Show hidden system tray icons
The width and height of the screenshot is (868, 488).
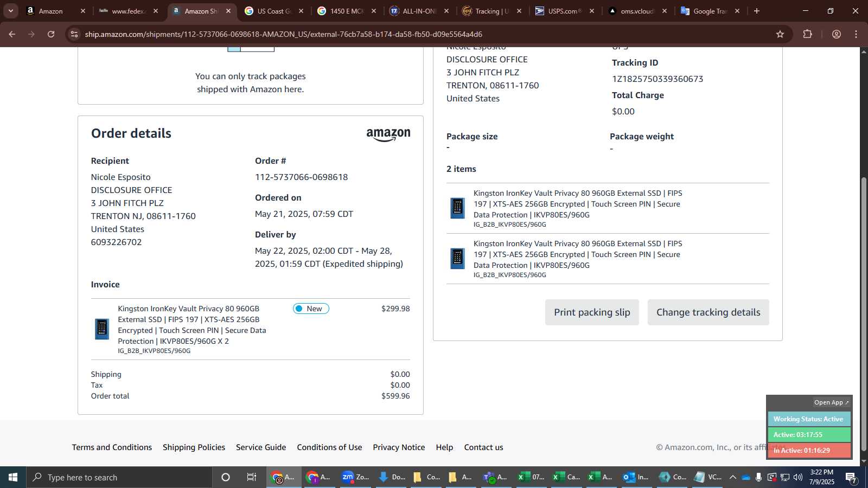point(732,477)
